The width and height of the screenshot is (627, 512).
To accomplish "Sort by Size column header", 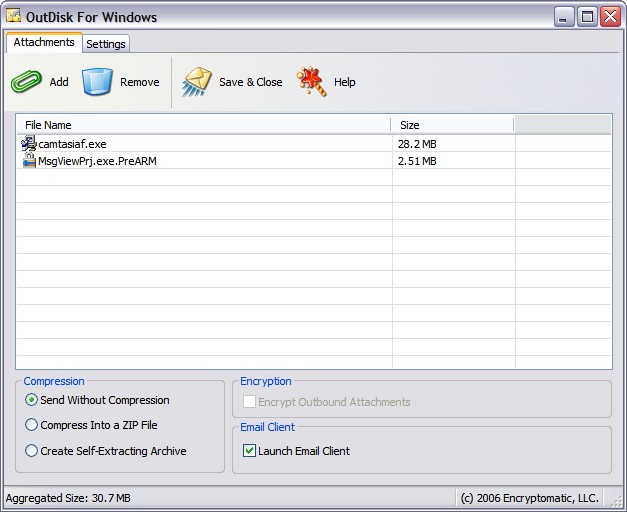I will [x=452, y=125].
